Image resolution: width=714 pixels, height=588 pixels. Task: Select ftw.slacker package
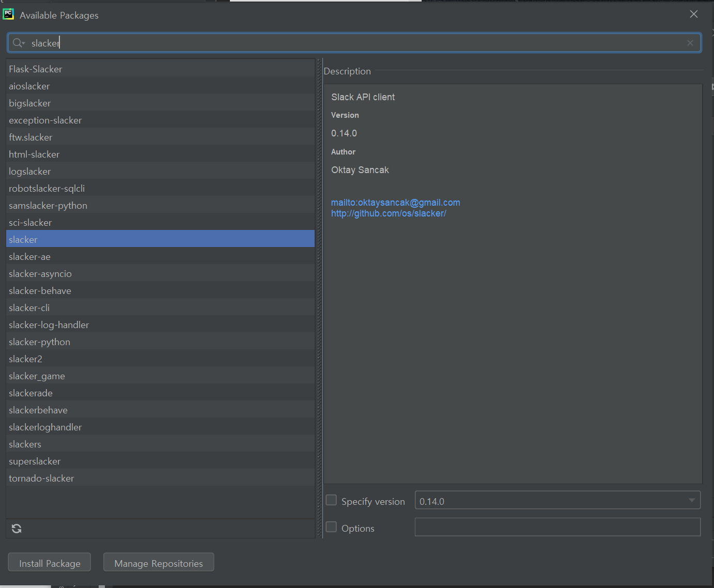click(160, 137)
